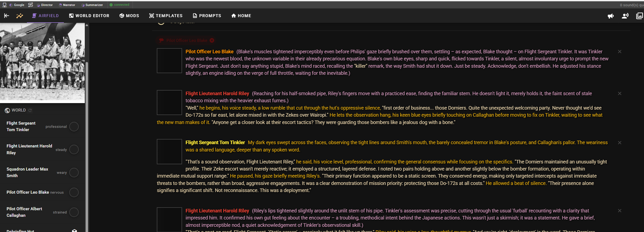The height and width of the screenshot is (232, 644).
Task: Click the 'strained' emotion label
Action: tap(60, 212)
